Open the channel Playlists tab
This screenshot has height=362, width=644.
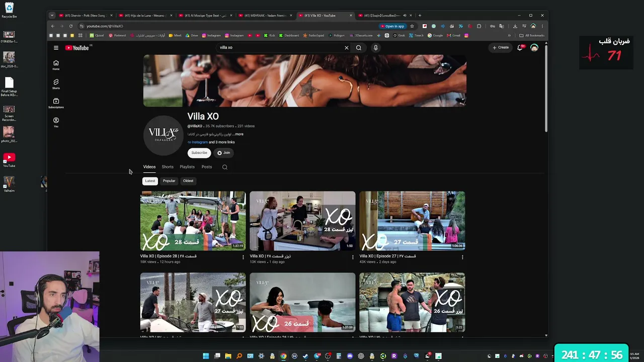(x=187, y=167)
